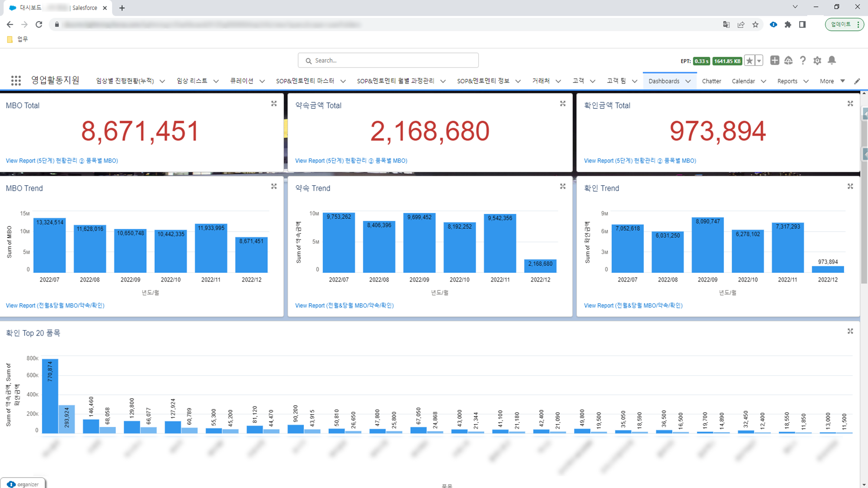Open the favorites list dropdown arrow
868x488 pixels.
759,61
